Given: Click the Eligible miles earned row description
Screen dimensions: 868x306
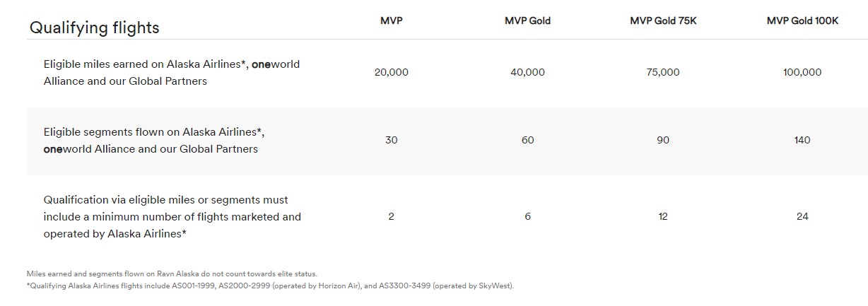Looking at the screenshot, I should pyautogui.click(x=172, y=73).
